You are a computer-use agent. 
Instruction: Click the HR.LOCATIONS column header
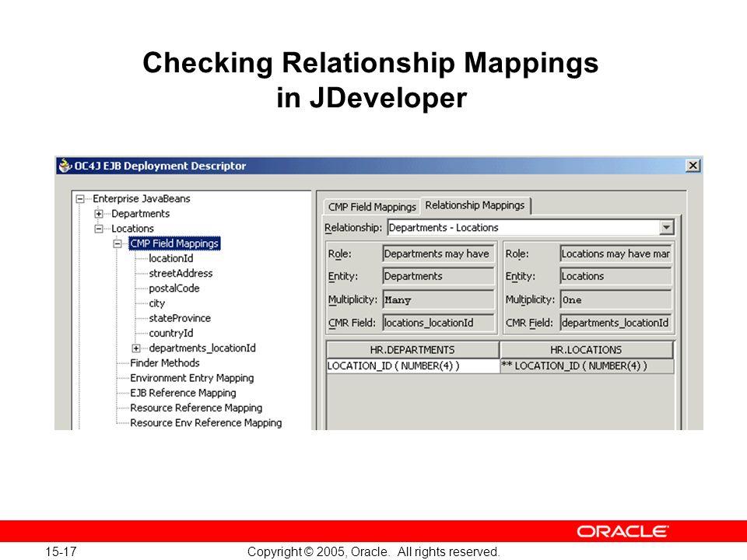pos(587,350)
